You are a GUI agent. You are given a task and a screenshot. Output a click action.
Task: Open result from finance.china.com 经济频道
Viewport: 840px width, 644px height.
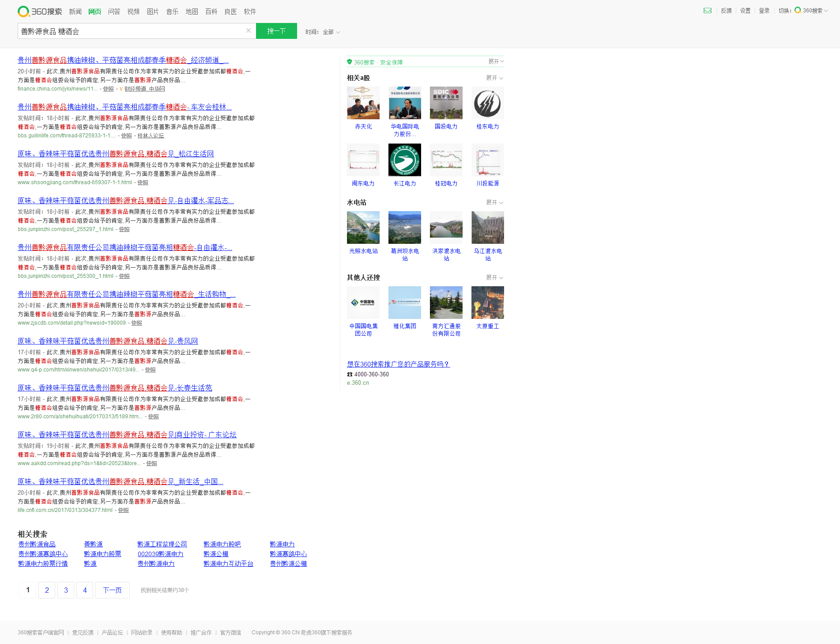[x=123, y=60]
